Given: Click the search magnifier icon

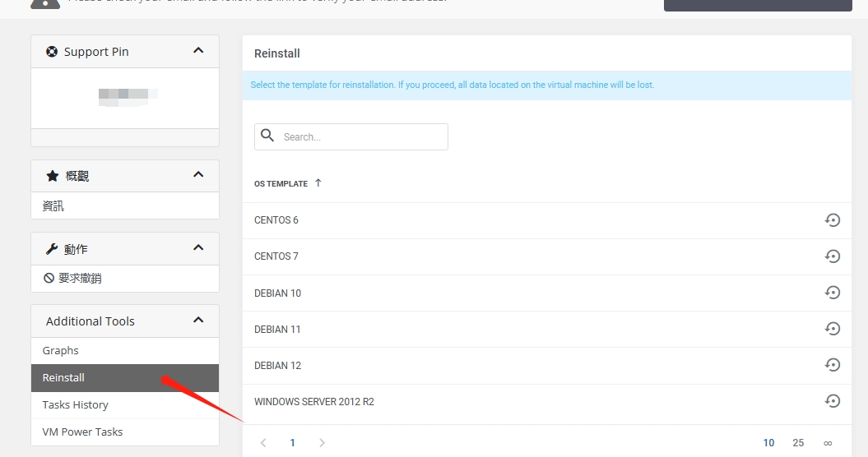Looking at the screenshot, I should tap(267, 136).
